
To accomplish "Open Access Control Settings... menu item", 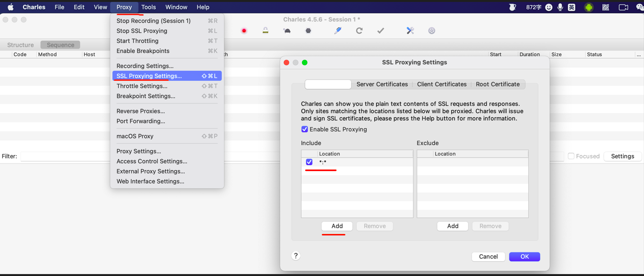I will click(x=167, y=161).
